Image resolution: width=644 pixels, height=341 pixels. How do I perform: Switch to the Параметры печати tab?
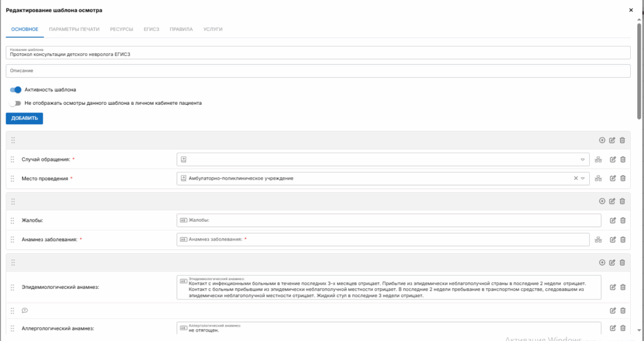click(x=74, y=30)
